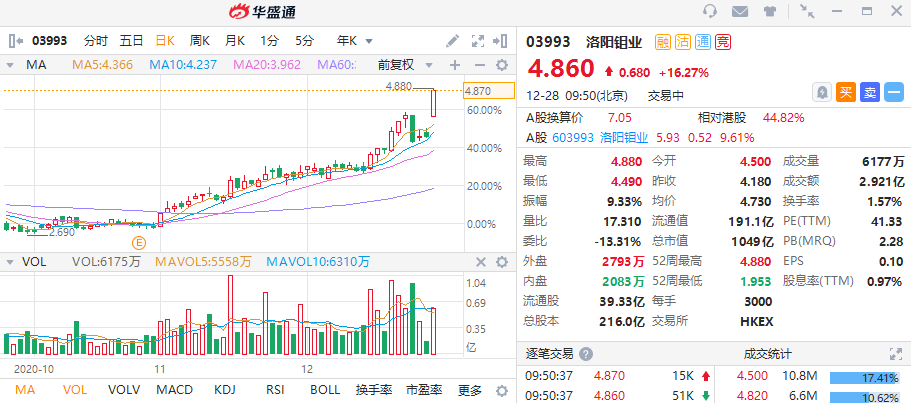Collapse the MA indicator triangle
The height and width of the screenshot is (403, 911).
(10, 65)
